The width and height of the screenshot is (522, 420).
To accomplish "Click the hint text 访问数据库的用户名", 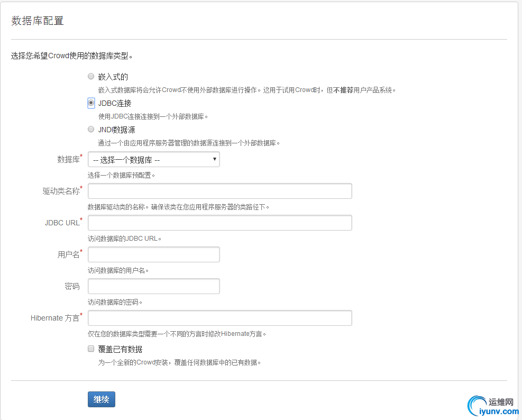I will [x=118, y=270].
